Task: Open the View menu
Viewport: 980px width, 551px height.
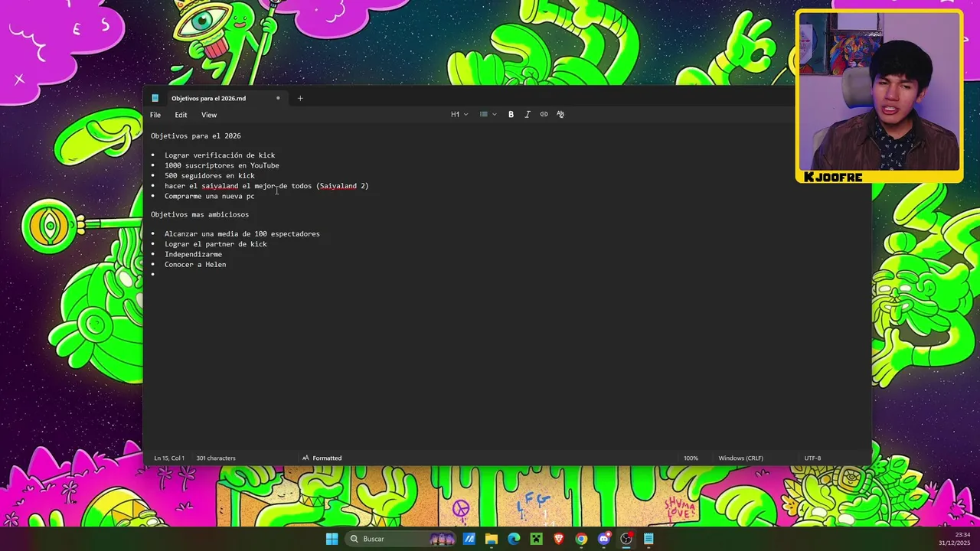Action: [x=209, y=115]
